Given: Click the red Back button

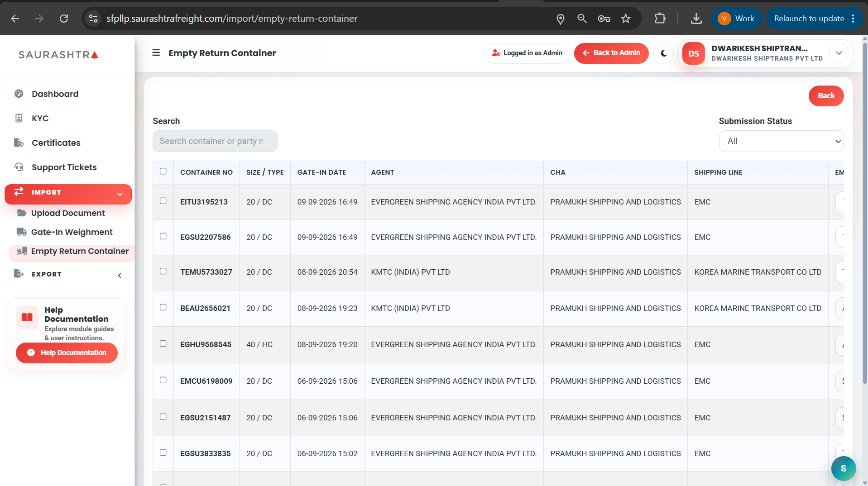Looking at the screenshot, I should (x=826, y=96).
